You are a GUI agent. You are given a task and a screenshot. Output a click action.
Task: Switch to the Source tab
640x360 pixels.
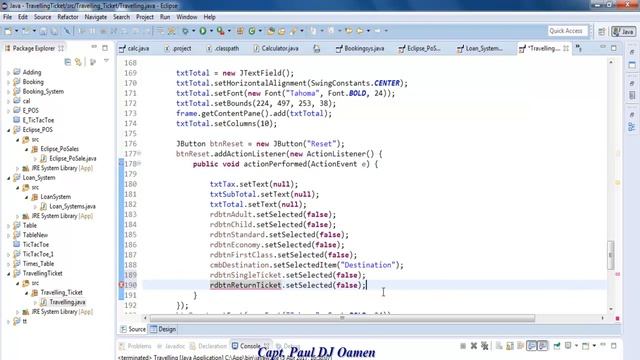click(133, 329)
